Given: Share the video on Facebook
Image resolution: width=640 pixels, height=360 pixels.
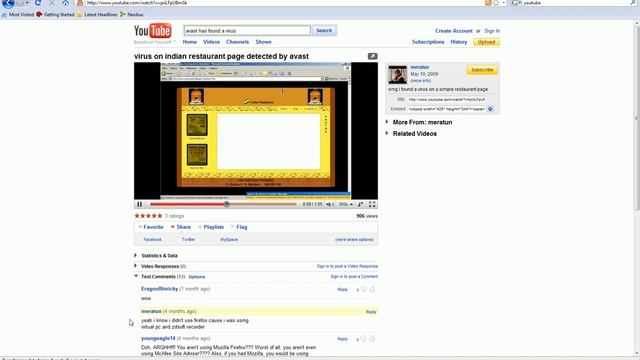Looking at the screenshot, I should [153, 240].
